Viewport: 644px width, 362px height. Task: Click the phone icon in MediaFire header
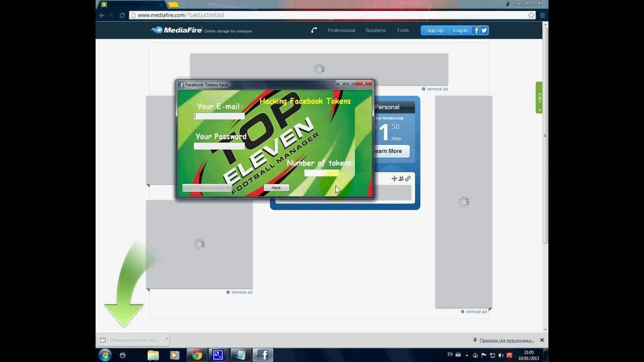tap(314, 30)
